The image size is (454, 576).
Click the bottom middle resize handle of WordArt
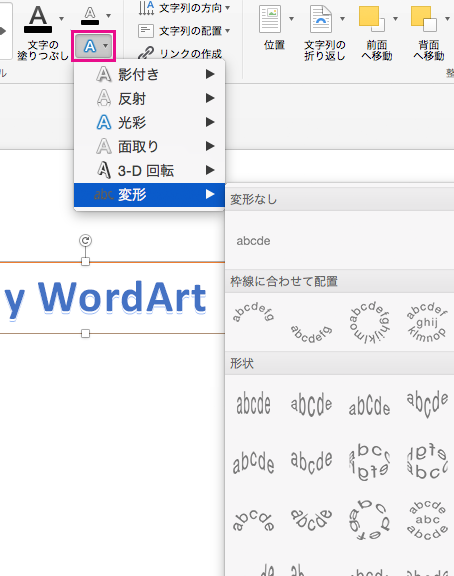[x=85, y=334]
